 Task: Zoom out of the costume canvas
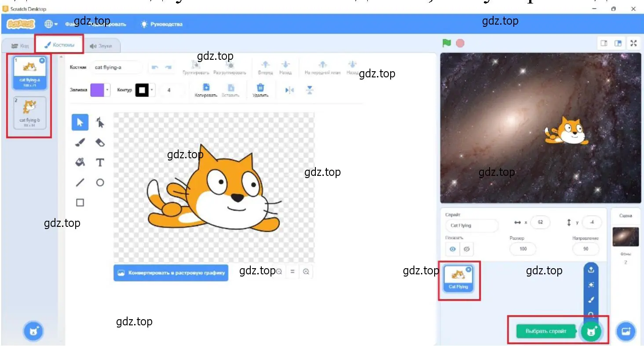coord(279,272)
